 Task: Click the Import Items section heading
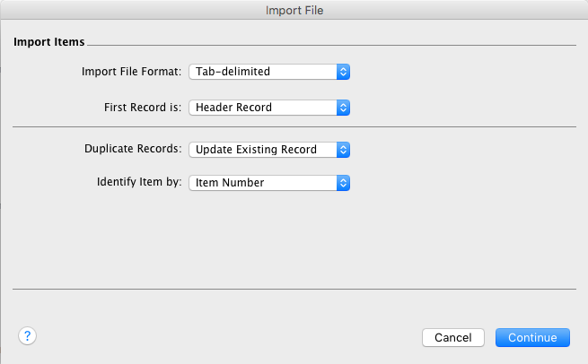(x=50, y=41)
